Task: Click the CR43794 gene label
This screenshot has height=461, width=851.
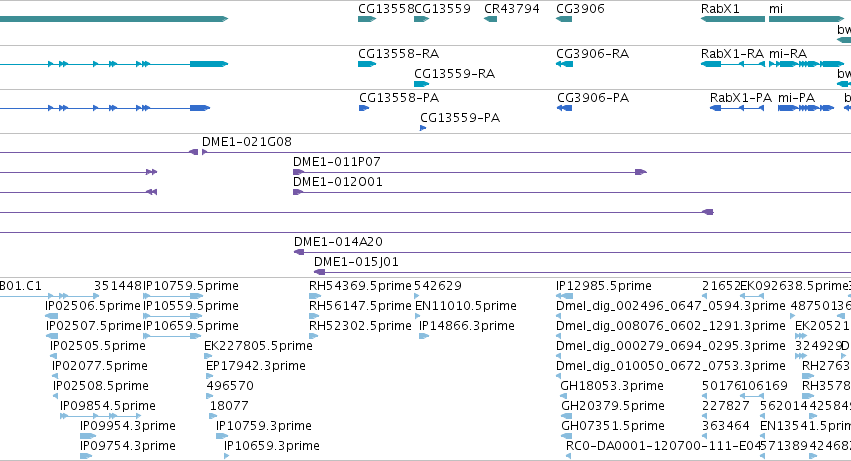Action: [512, 9]
